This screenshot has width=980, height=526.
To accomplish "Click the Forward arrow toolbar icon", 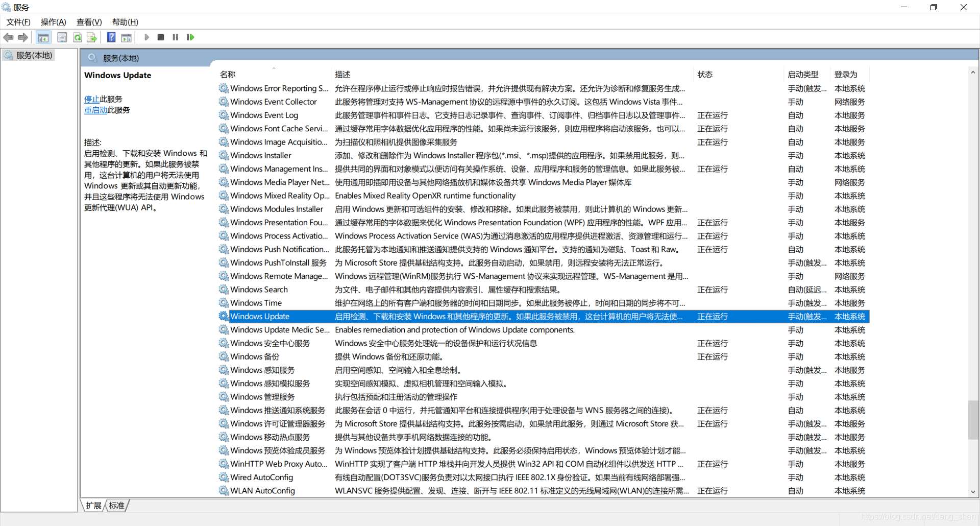I will click(x=23, y=37).
